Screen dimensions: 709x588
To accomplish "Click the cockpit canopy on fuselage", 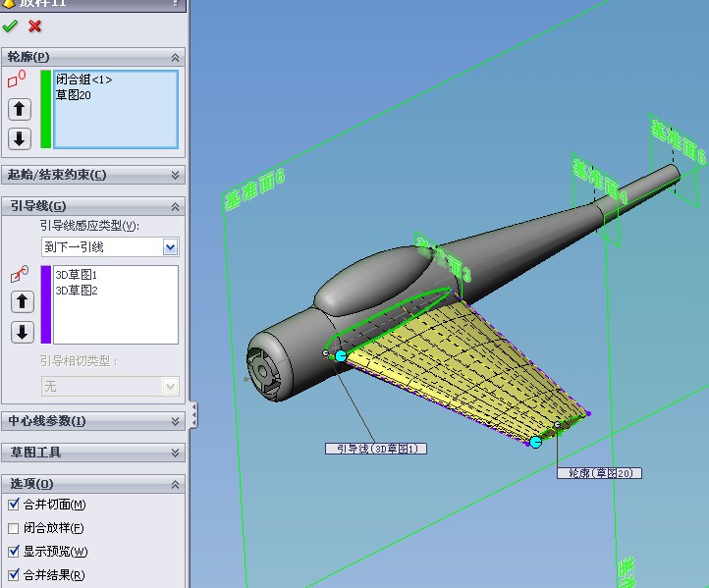I will point(373,280).
